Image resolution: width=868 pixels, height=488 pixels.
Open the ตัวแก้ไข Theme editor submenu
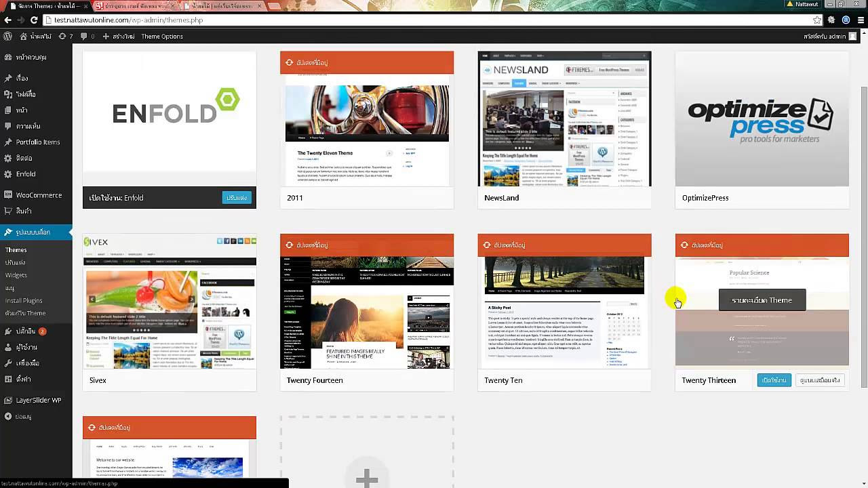click(26, 313)
